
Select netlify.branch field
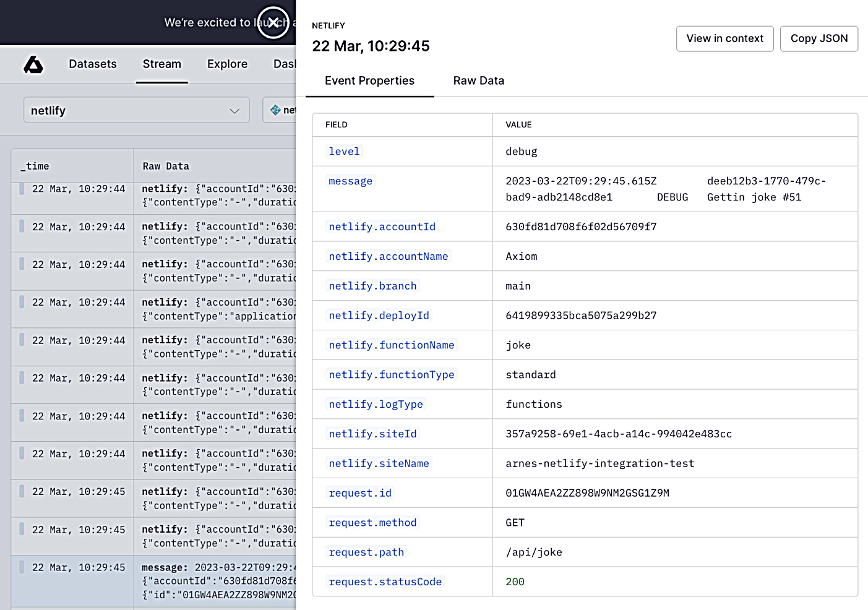(372, 286)
